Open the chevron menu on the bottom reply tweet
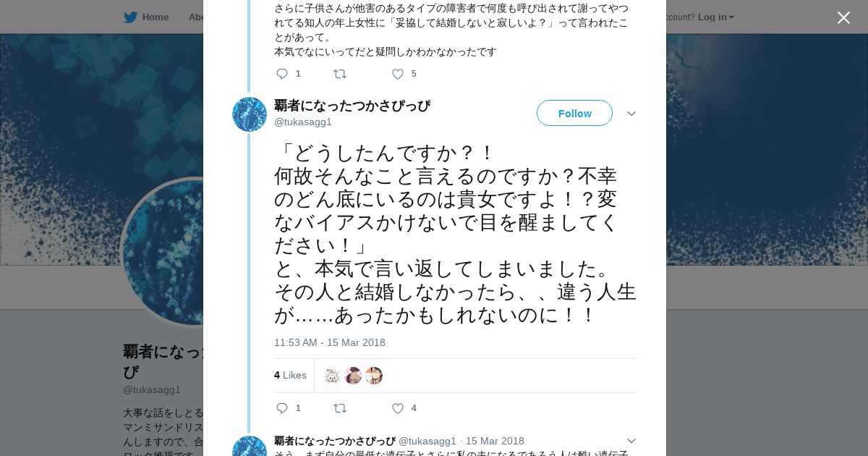The height and width of the screenshot is (456, 868). [631, 441]
